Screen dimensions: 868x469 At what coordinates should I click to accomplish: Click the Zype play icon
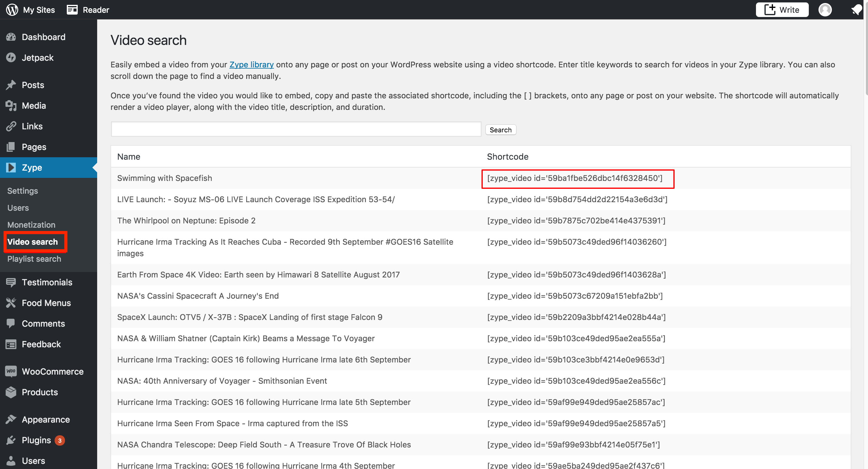click(x=11, y=168)
